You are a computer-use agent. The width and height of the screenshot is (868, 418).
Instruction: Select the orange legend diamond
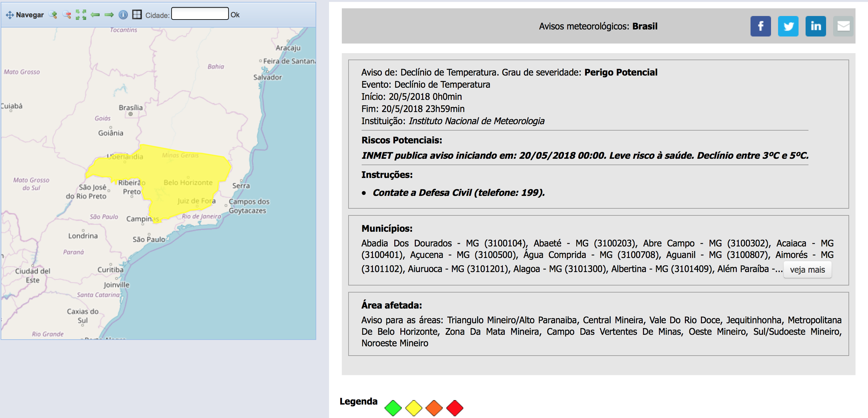point(434,408)
